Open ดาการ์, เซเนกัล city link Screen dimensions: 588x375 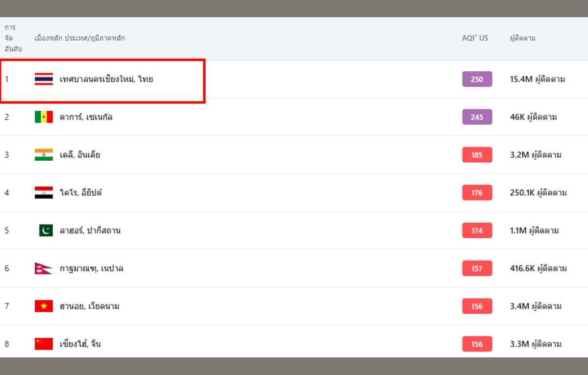(x=86, y=117)
